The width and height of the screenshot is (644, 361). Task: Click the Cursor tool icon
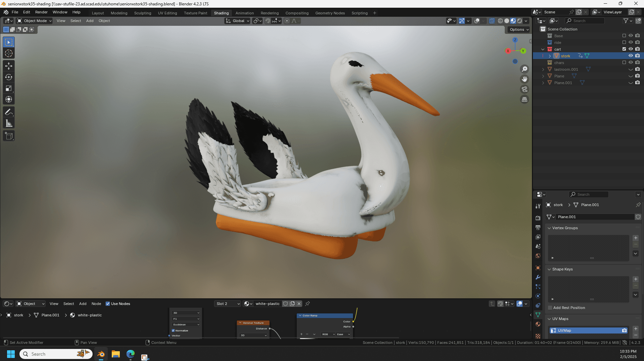coord(9,53)
